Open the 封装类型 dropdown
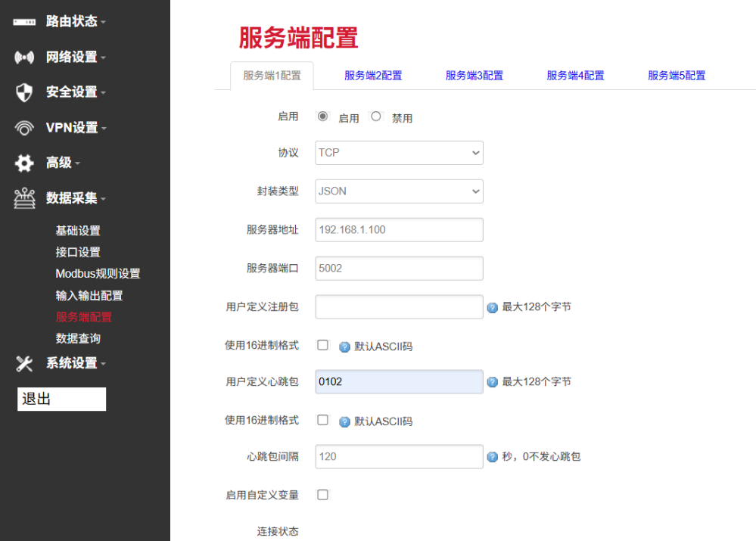Screen dimensions: 756x541 (x=399, y=191)
